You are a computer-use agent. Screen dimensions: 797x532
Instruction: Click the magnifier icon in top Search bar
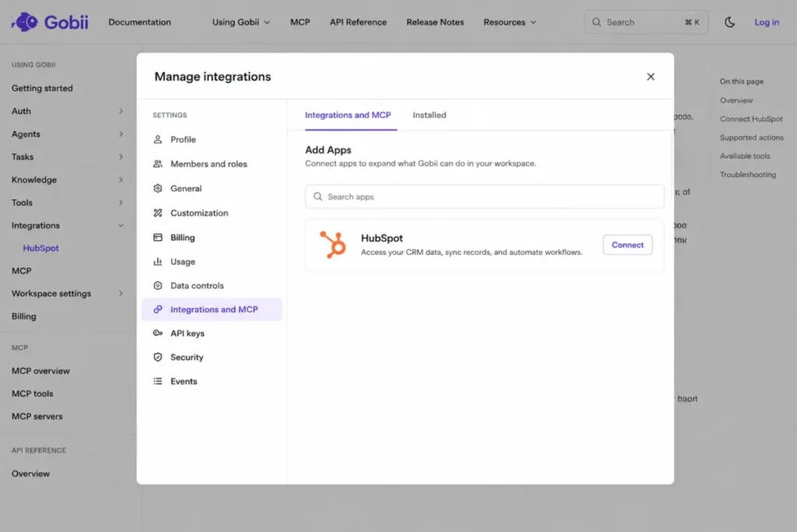coord(596,22)
